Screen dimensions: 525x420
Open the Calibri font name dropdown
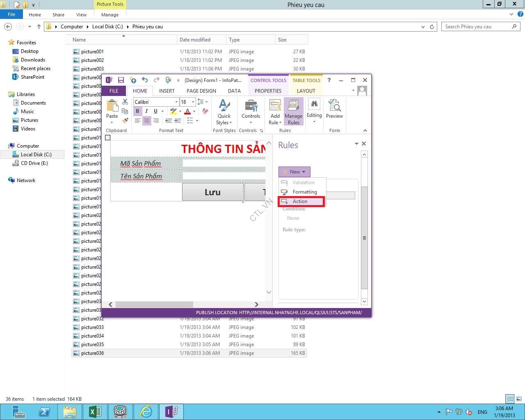point(176,102)
